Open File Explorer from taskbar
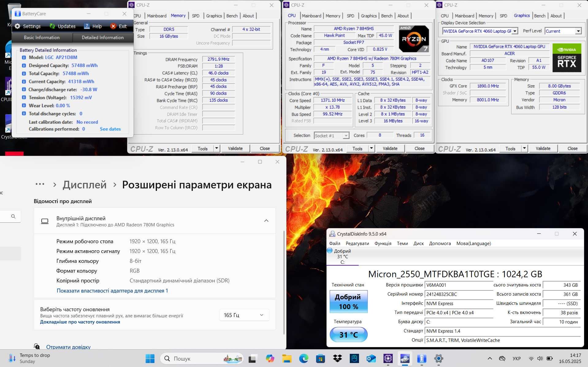Image resolution: width=588 pixels, height=367 pixels. 287,358
